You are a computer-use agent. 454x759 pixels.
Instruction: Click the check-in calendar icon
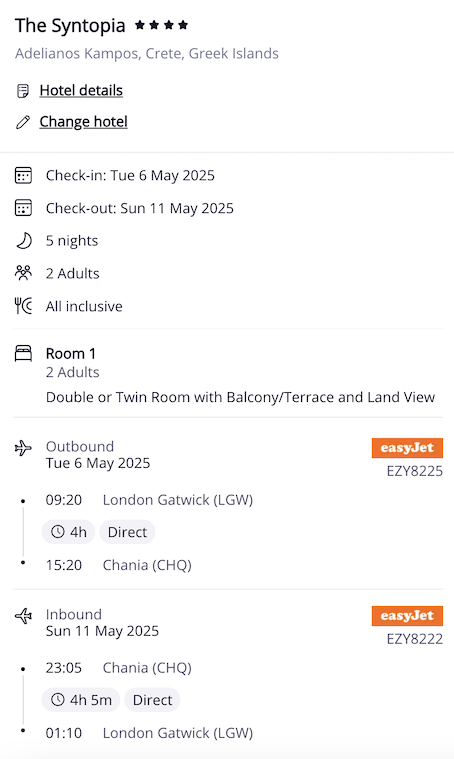23,175
